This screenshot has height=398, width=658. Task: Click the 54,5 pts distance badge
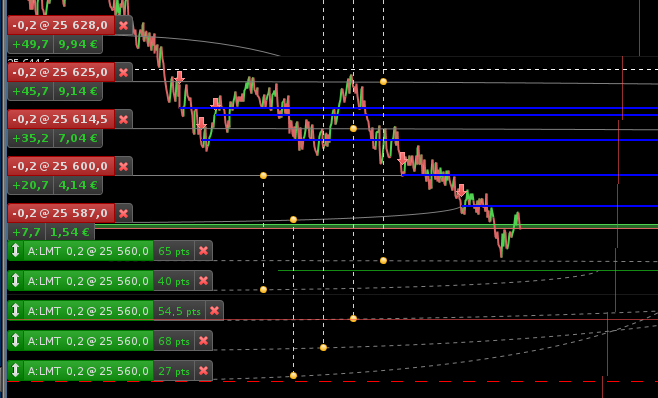click(180, 311)
